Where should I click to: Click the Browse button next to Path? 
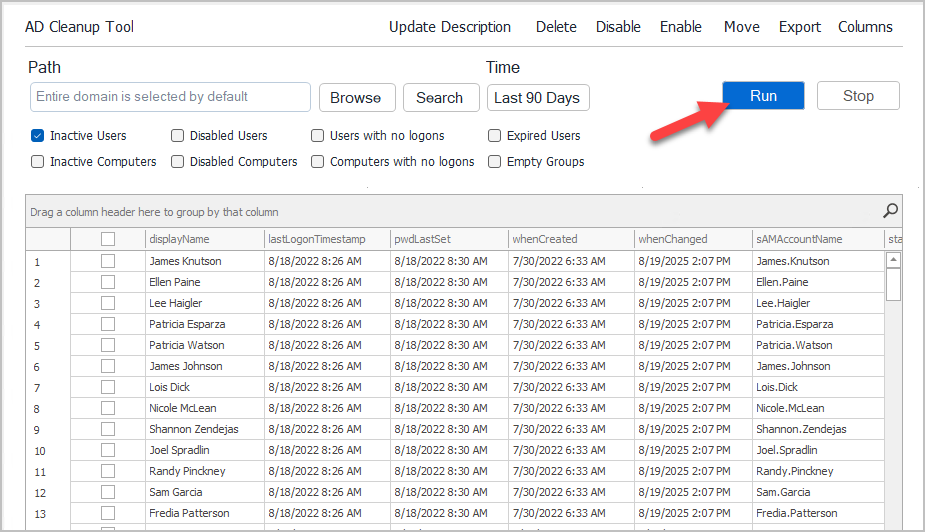356,98
